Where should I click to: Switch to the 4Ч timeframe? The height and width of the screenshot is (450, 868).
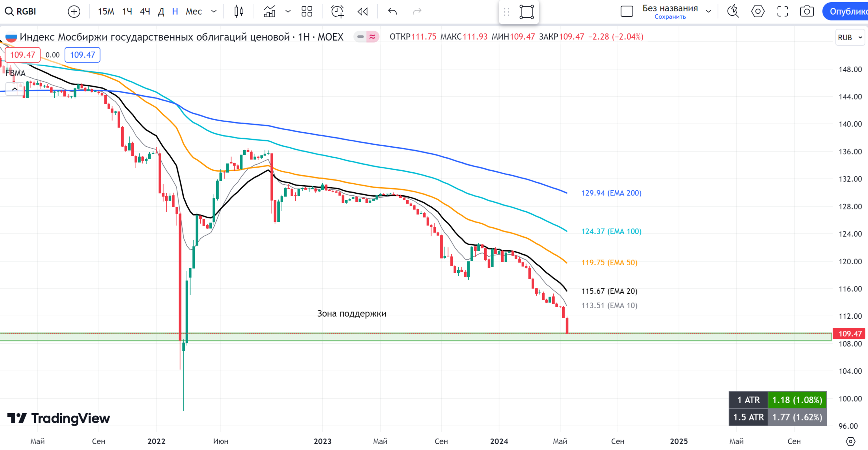point(145,11)
